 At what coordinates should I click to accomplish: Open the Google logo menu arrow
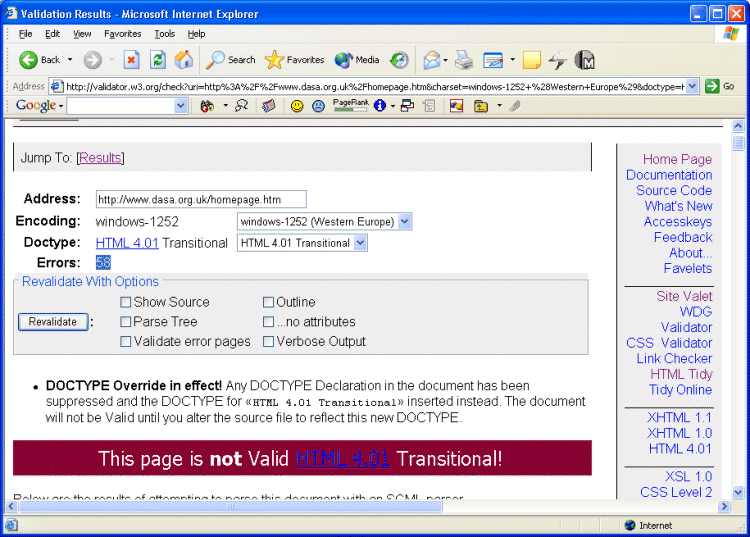pos(61,106)
